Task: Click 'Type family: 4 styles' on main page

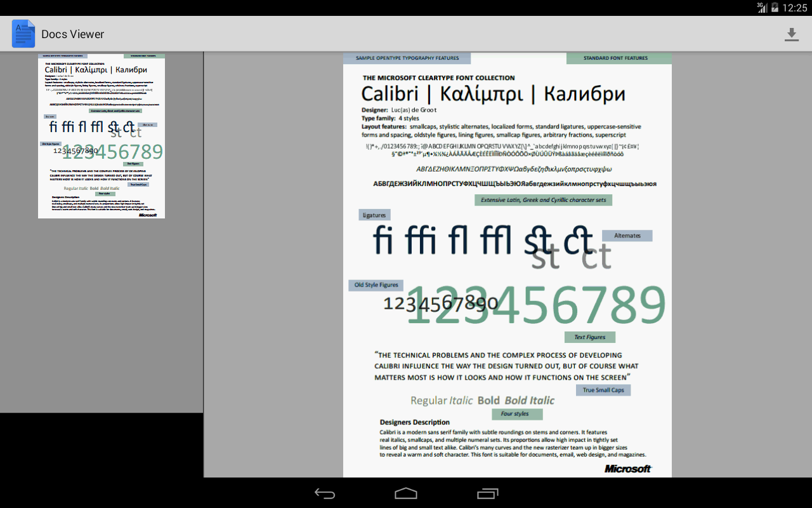Action: point(390,118)
